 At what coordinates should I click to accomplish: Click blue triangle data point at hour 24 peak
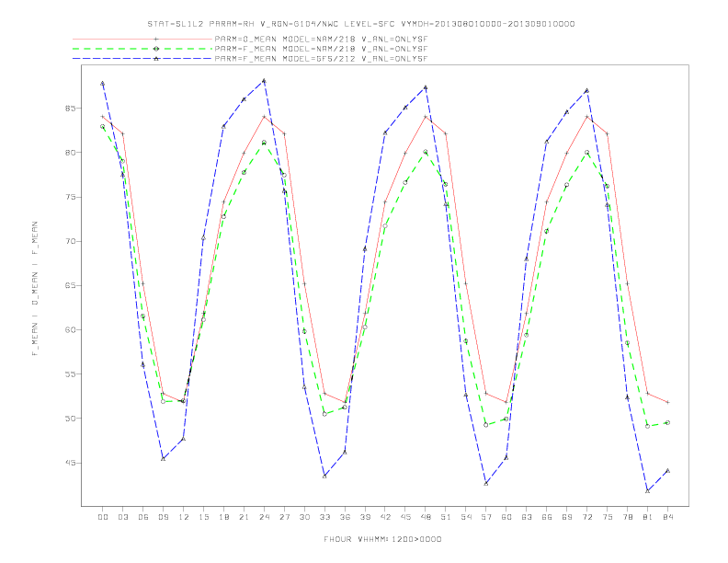[x=264, y=81]
